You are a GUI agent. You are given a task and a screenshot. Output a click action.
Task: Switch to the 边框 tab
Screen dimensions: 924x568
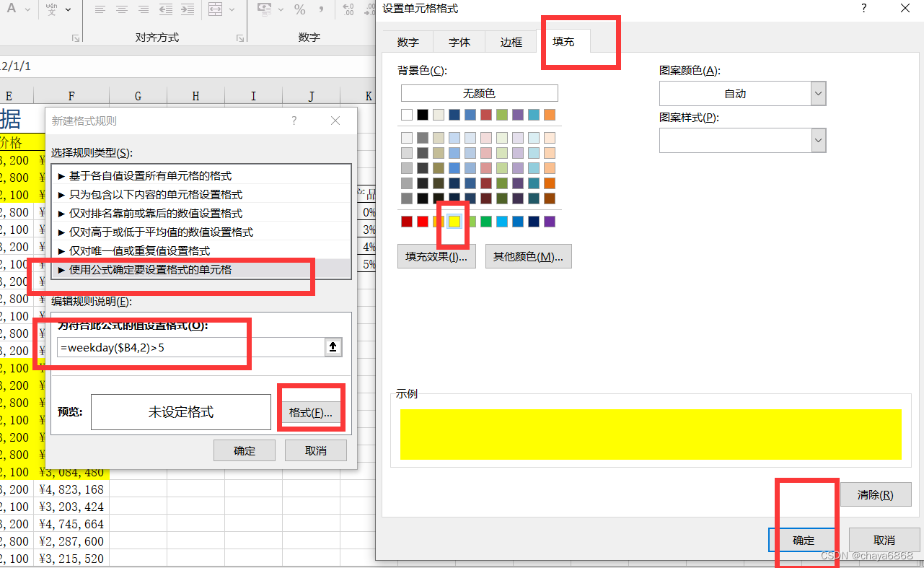coord(511,42)
